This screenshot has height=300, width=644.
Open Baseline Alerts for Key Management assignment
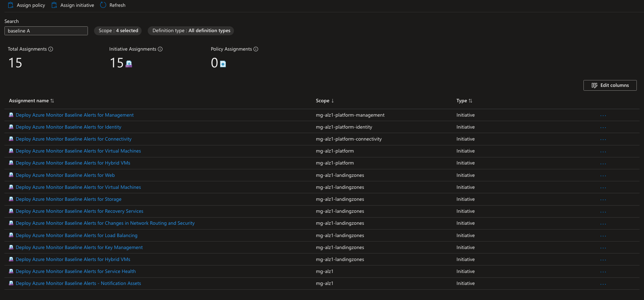tap(79, 247)
